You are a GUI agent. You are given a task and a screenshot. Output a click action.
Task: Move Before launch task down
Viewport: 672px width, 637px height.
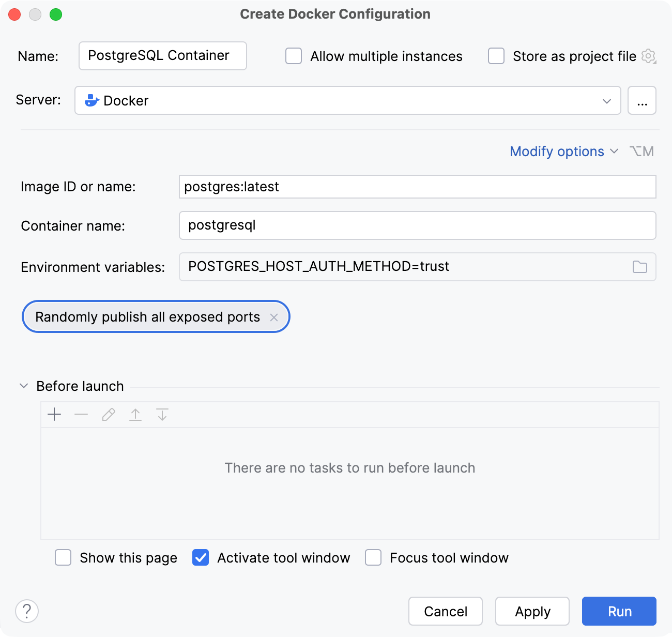click(162, 414)
